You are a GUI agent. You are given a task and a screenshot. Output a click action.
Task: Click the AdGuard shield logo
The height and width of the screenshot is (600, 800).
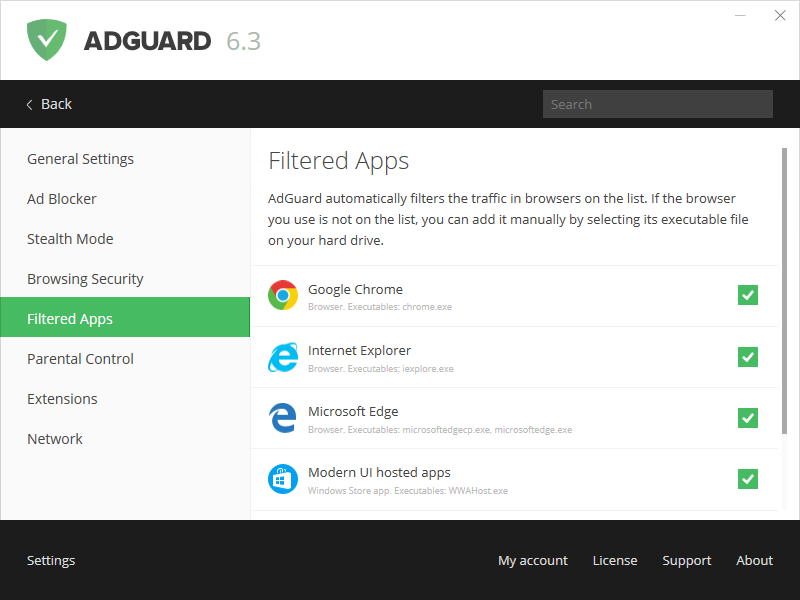(47, 40)
